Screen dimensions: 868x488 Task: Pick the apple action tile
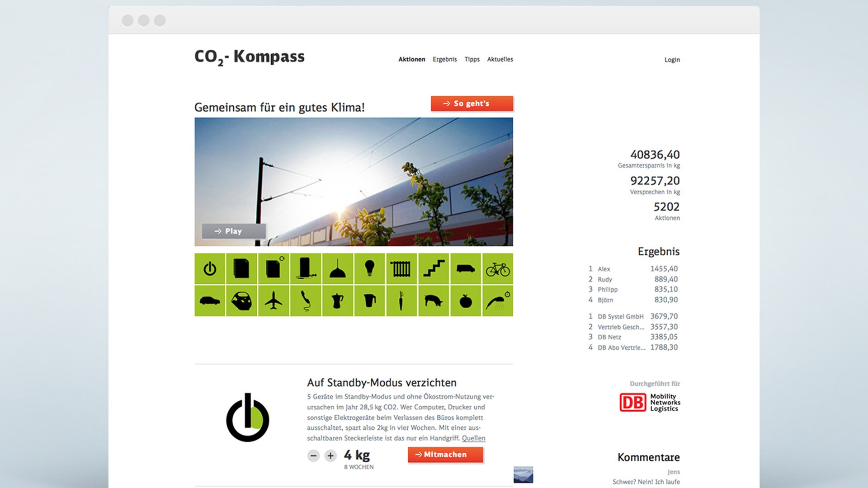pyautogui.click(x=466, y=300)
